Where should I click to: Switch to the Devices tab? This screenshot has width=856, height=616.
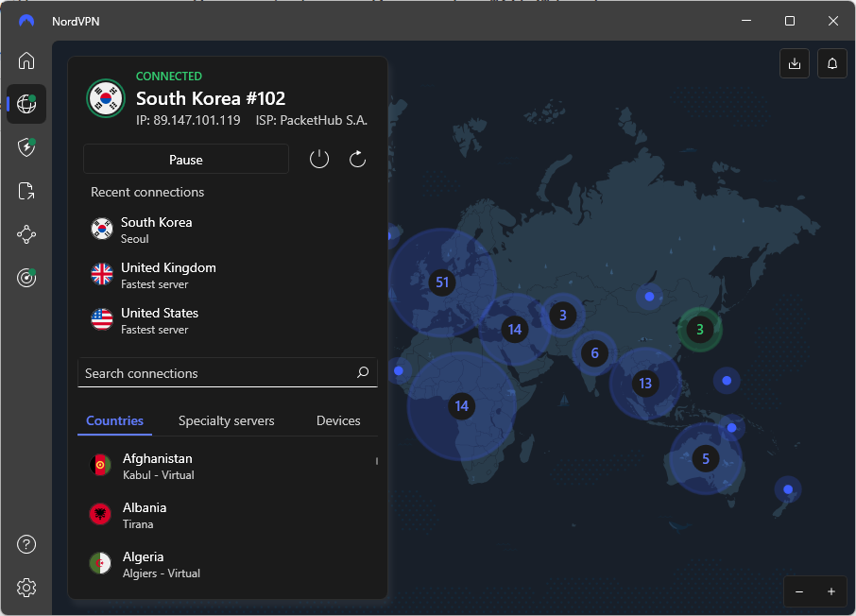(338, 420)
